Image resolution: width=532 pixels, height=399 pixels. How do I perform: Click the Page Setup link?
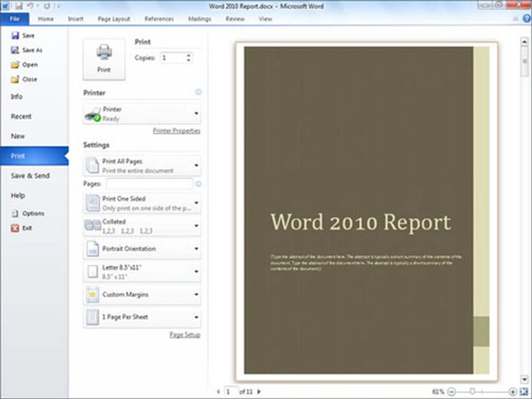pyautogui.click(x=185, y=335)
